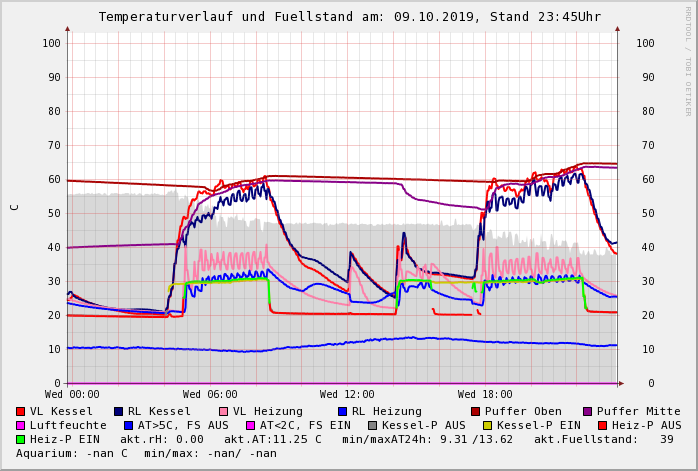Screen dimensions: 698x471
Task: Click the dark blue RL Kessel legend swatch
Action: tap(119, 411)
